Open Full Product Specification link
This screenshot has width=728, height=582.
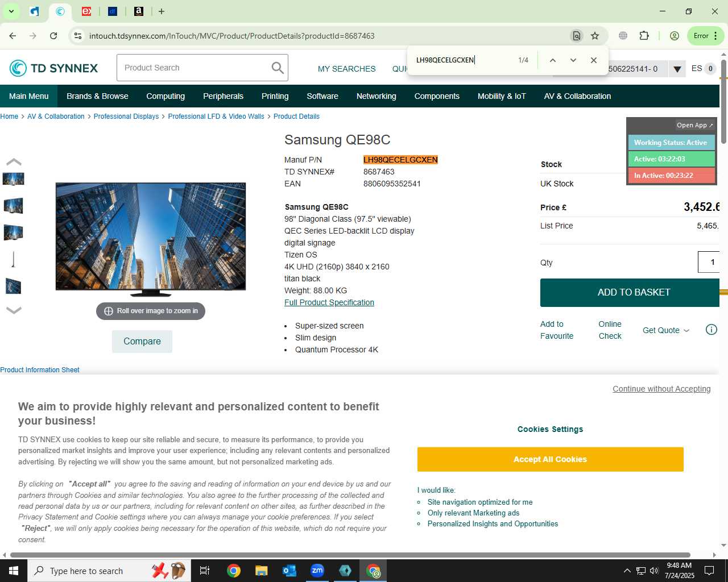pos(329,302)
